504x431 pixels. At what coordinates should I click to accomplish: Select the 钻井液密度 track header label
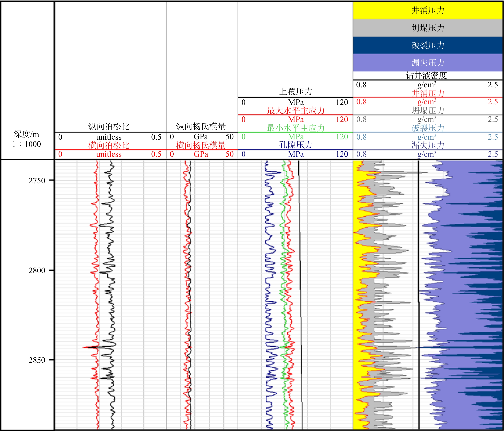pyautogui.click(x=426, y=75)
